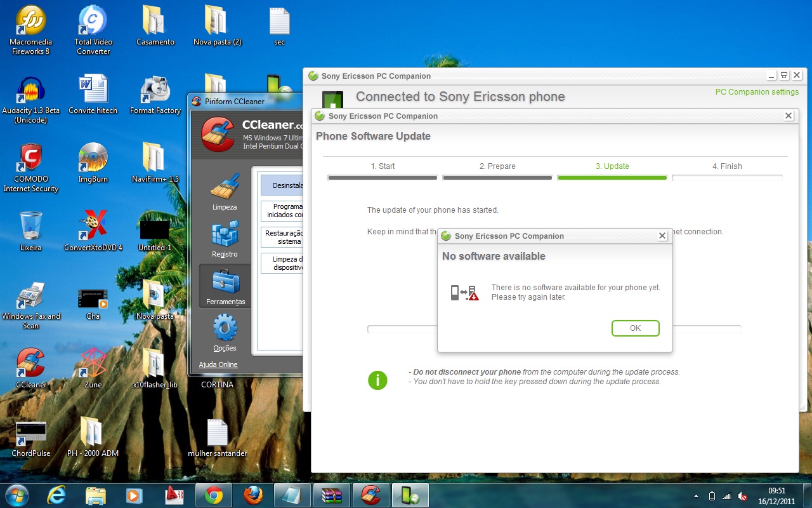Open Windows Media Player from taskbar
Screen dimensions: 812x508
[x=134, y=495]
